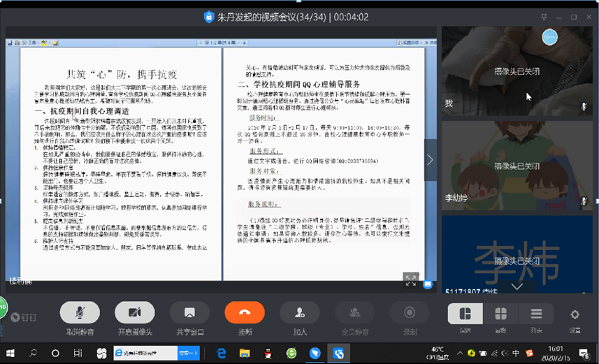Pin the meeting window on top
Screen dimensions: 599x364
544,17
